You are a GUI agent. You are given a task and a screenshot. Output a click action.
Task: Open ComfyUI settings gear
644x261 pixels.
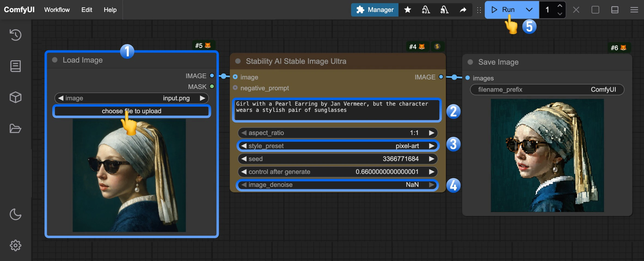point(15,245)
